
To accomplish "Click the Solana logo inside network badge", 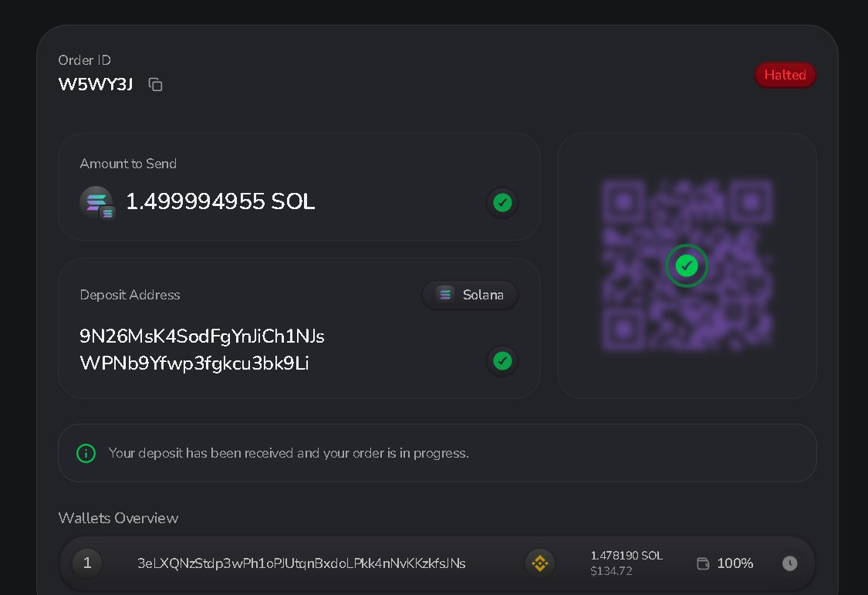I will point(445,295).
